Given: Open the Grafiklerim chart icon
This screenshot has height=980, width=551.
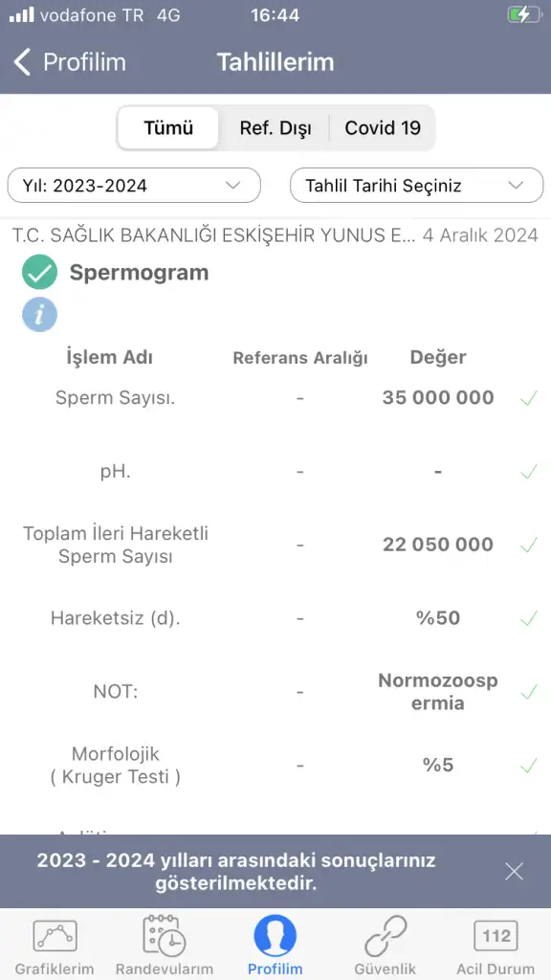Looking at the screenshot, I should pos(55,936).
